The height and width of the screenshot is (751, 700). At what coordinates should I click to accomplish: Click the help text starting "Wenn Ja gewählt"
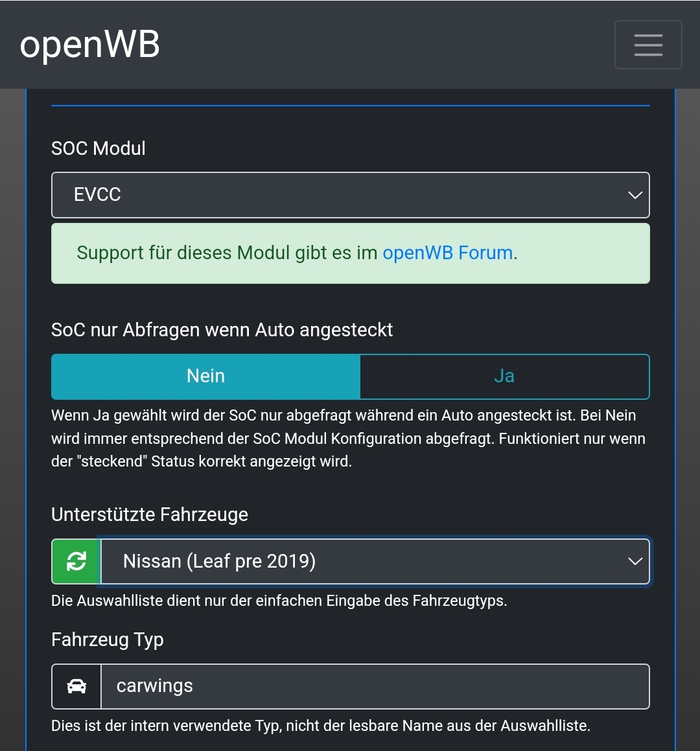click(349, 439)
